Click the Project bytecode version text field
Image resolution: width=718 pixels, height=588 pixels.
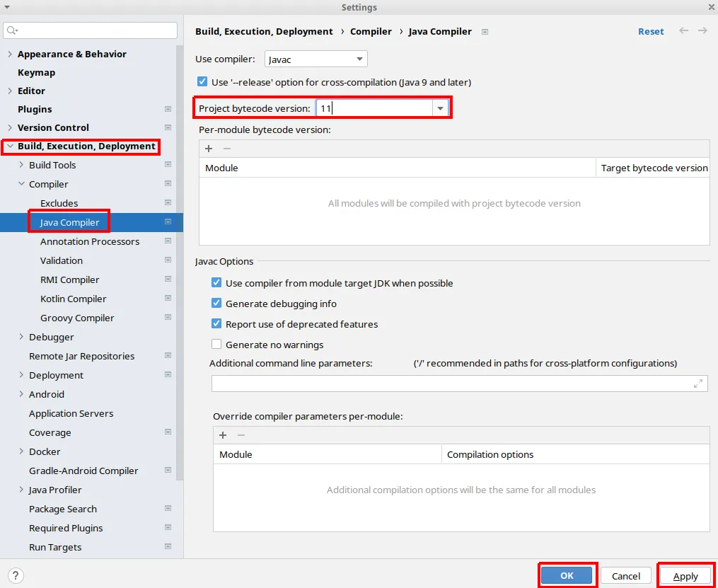374,108
